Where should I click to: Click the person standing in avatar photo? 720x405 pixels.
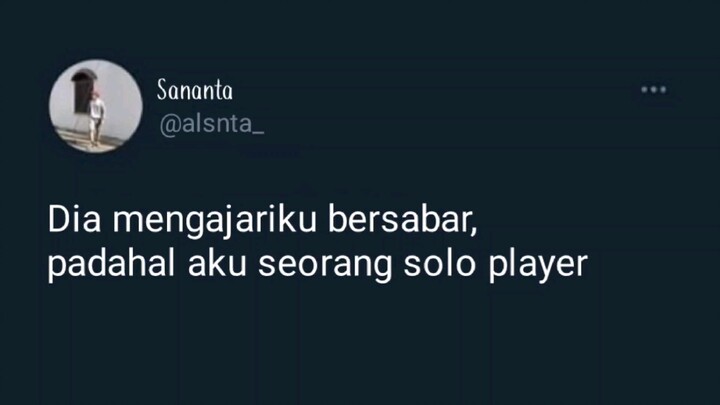(x=96, y=119)
